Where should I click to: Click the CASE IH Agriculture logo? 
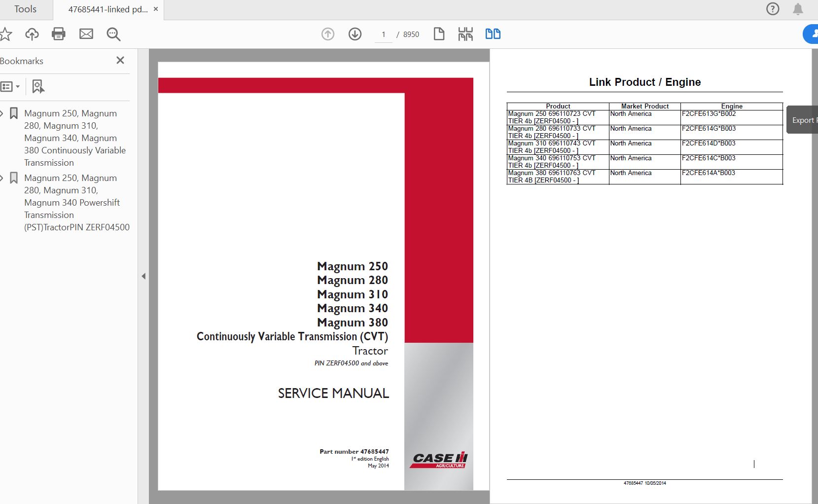tap(439, 460)
